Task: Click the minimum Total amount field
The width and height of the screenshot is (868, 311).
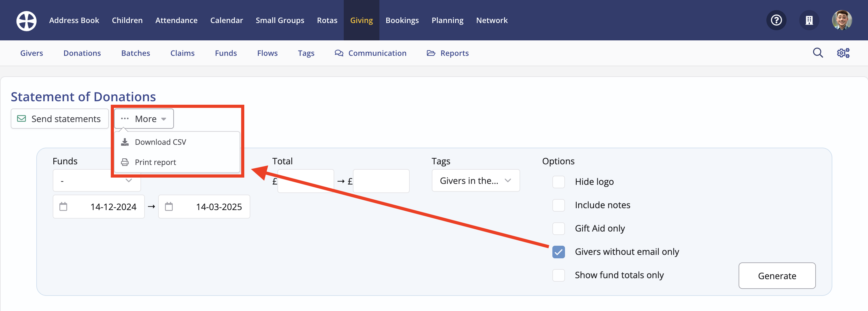Action: 306,181
